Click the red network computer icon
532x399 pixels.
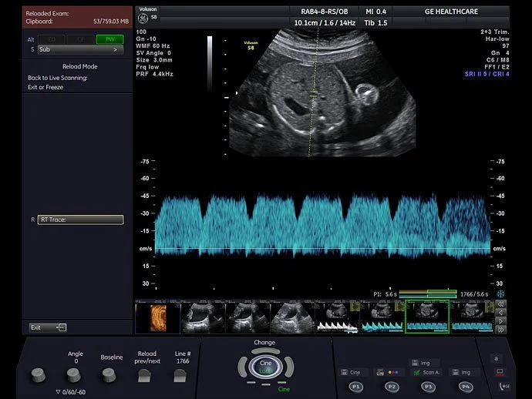click(x=500, y=372)
